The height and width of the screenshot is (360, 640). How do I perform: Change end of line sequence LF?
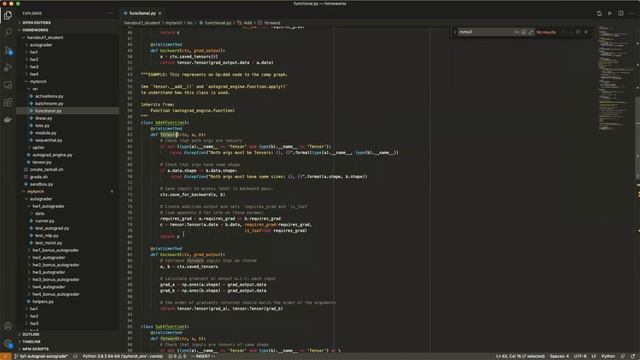(x=594, y=356)
